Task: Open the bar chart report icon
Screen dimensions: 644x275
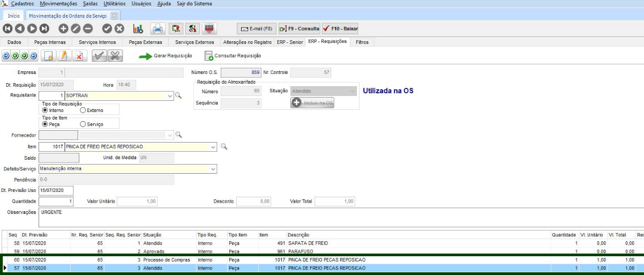Action: point(138,28)
